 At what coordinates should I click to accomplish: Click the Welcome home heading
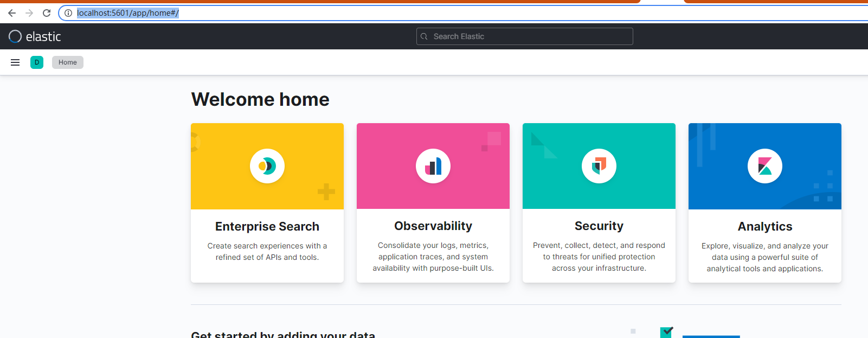point(260,99)
